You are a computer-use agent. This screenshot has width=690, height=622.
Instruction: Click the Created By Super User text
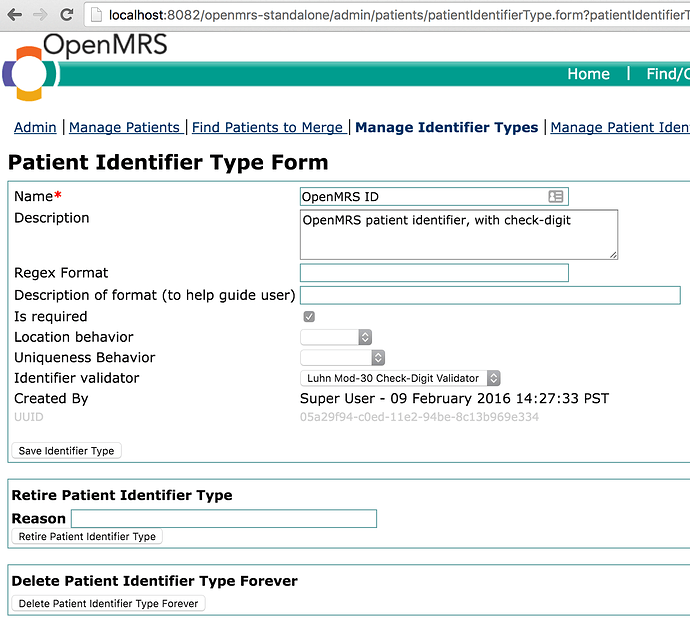point(455,398)
